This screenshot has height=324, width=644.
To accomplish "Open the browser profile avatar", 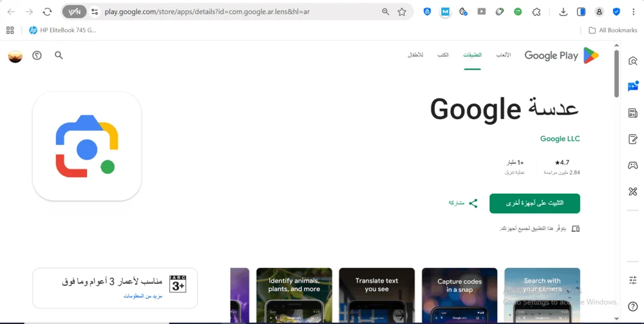I will coord(599,12).
